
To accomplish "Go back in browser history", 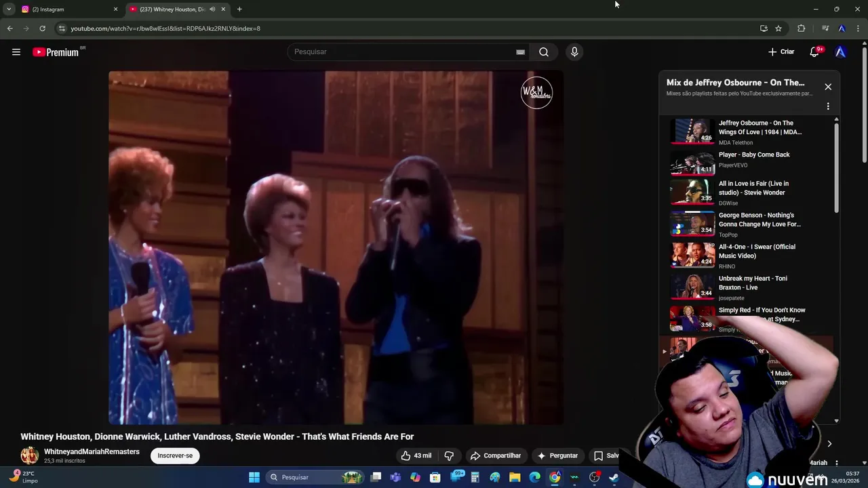I will [x=9, y=28].
